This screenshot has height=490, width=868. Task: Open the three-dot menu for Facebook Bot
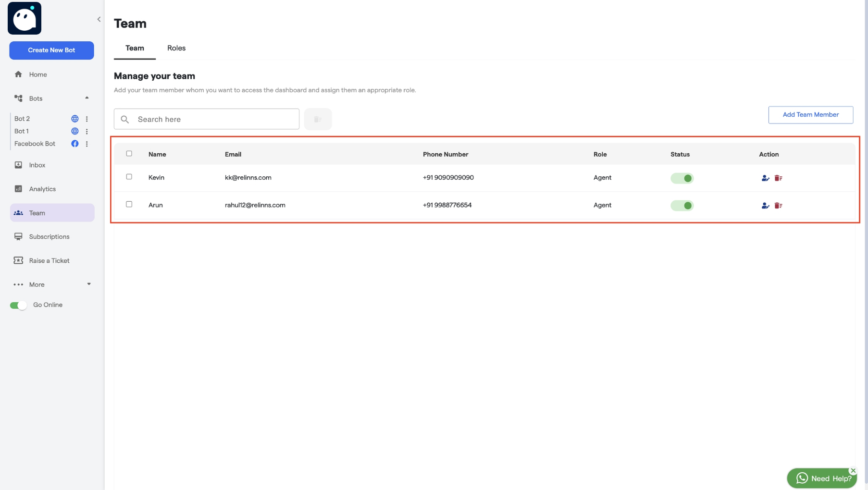coord(87,144)
